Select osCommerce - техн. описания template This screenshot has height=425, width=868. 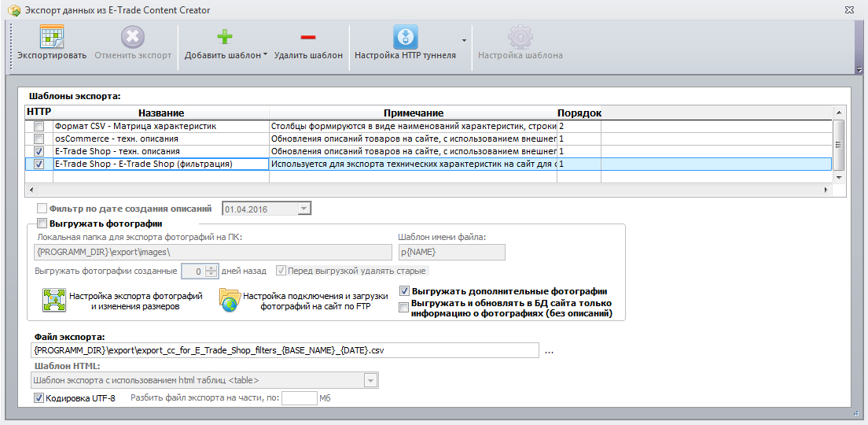(x=161, y=139)
